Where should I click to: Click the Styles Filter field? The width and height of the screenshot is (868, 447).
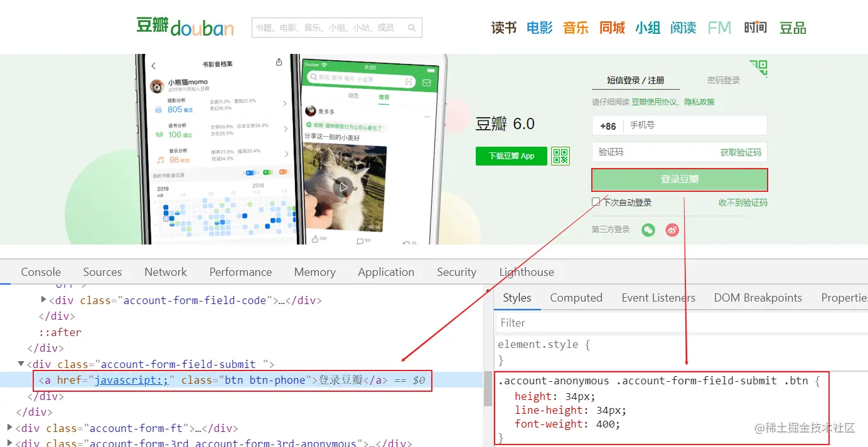coord(682,323)
